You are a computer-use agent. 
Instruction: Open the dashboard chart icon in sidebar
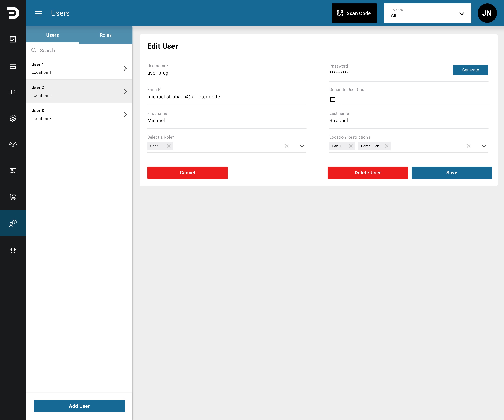point(13,39)
